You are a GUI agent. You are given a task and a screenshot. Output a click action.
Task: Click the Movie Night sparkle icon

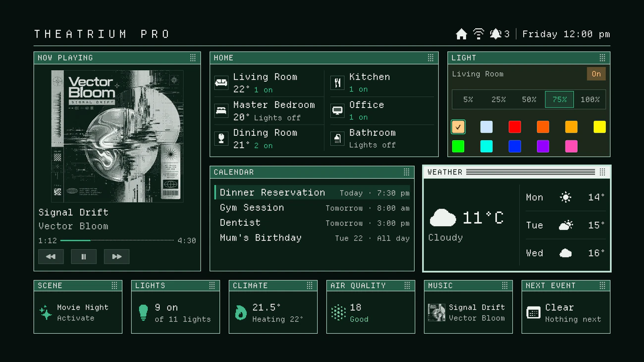click(x=46, y=312)
